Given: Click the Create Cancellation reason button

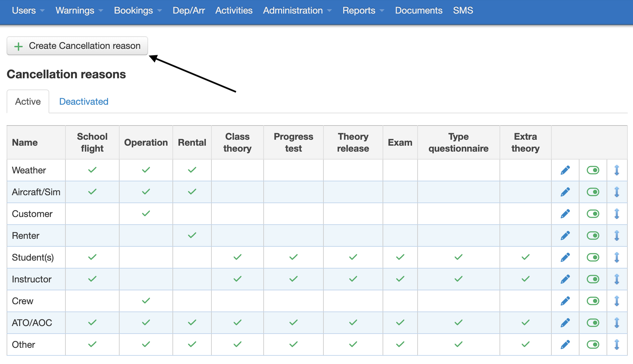Looking at the screenshot, I should tap(77, 46).
